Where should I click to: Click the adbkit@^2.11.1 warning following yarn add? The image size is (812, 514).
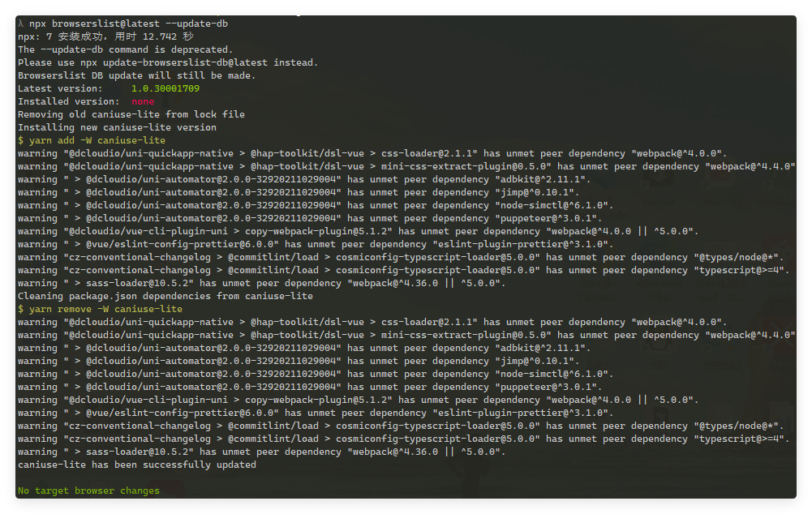pos(304,180)
